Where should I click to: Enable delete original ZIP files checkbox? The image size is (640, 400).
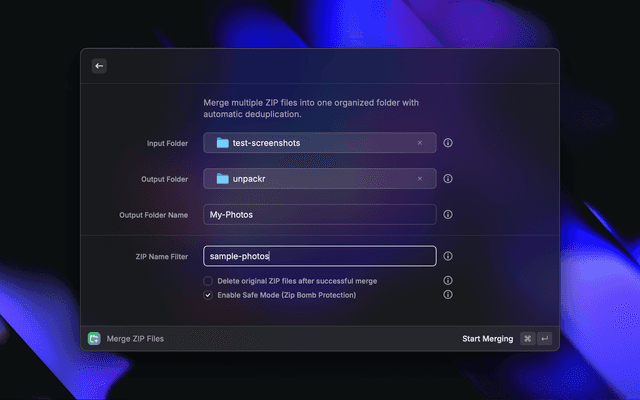[208, 281]
